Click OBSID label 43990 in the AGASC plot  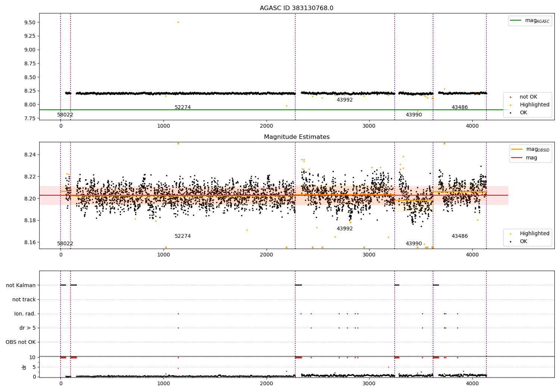414,115
